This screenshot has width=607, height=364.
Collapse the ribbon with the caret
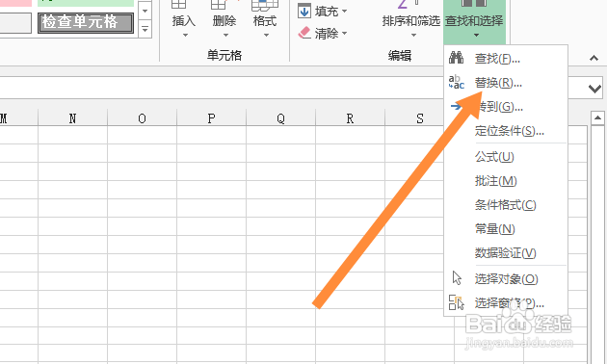[594, 59]
